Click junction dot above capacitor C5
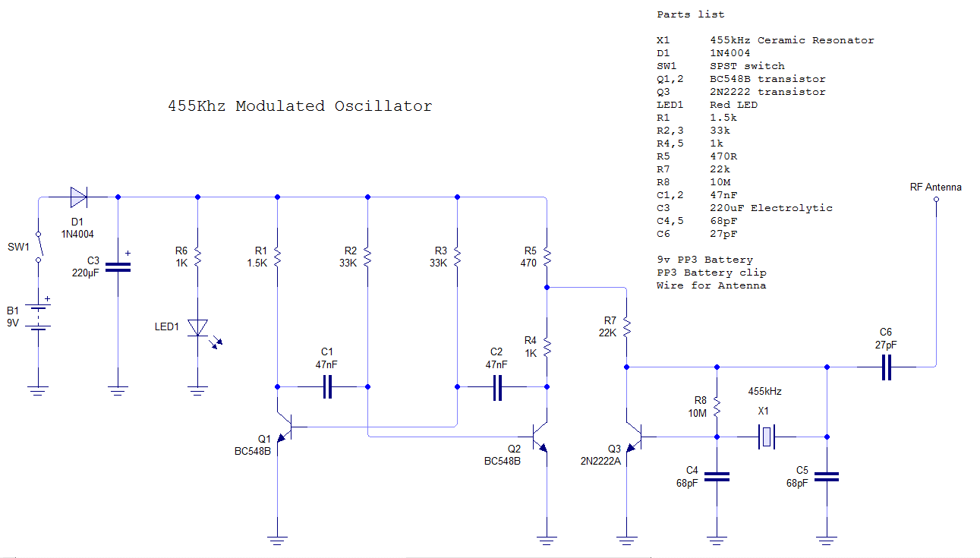 [x=827, y=437]
